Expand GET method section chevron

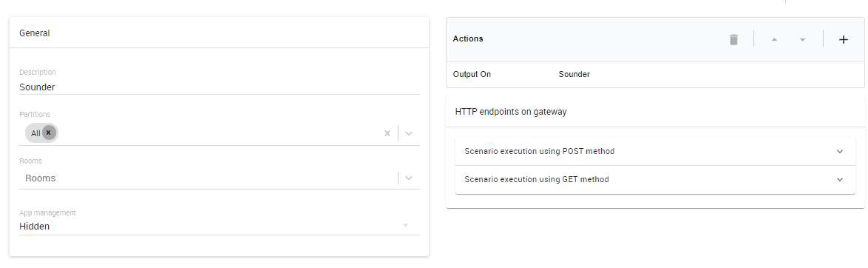coord(840,179)
